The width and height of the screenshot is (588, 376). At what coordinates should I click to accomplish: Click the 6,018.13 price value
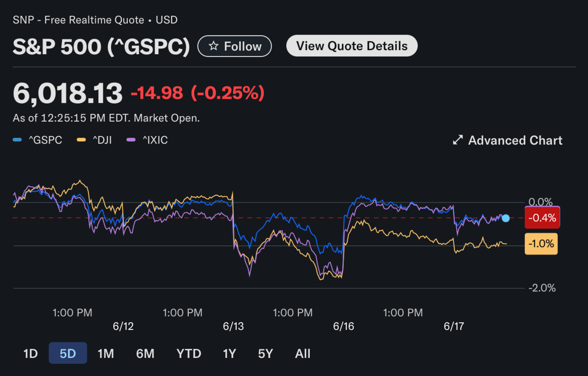(x=68, y=93)
